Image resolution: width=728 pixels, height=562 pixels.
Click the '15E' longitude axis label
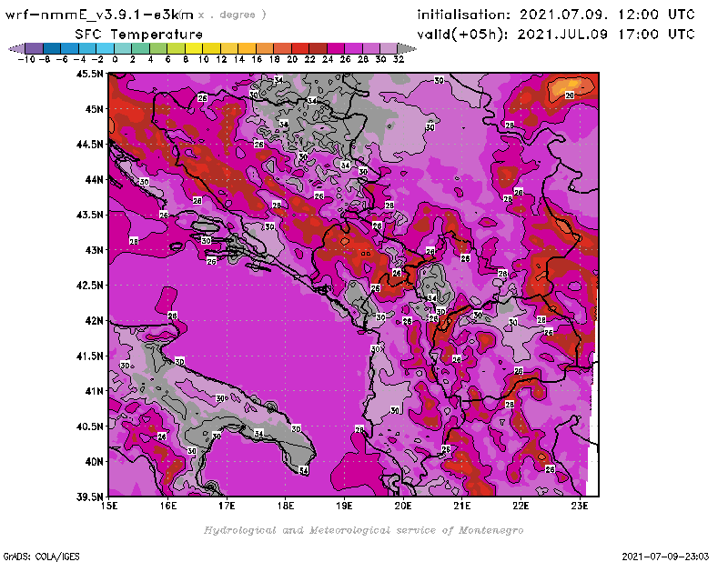point(109,506)
